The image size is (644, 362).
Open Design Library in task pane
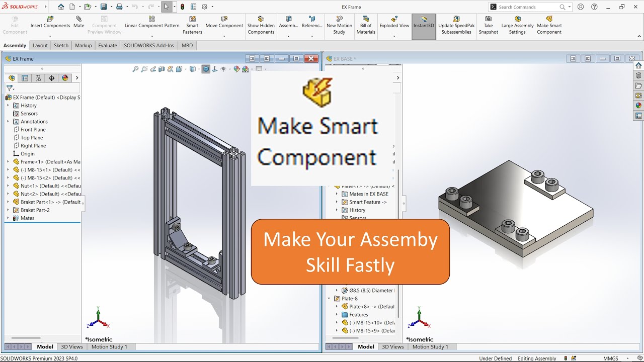click(638, 75)
